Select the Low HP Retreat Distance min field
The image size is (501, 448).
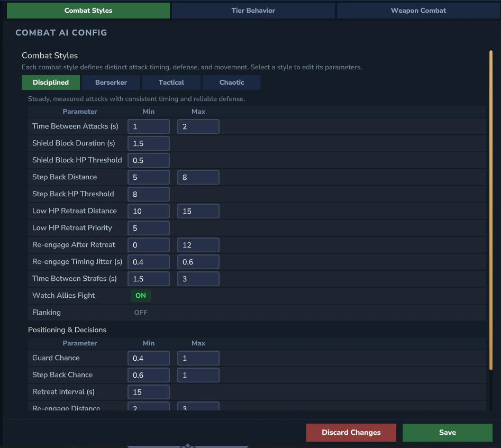148,211
